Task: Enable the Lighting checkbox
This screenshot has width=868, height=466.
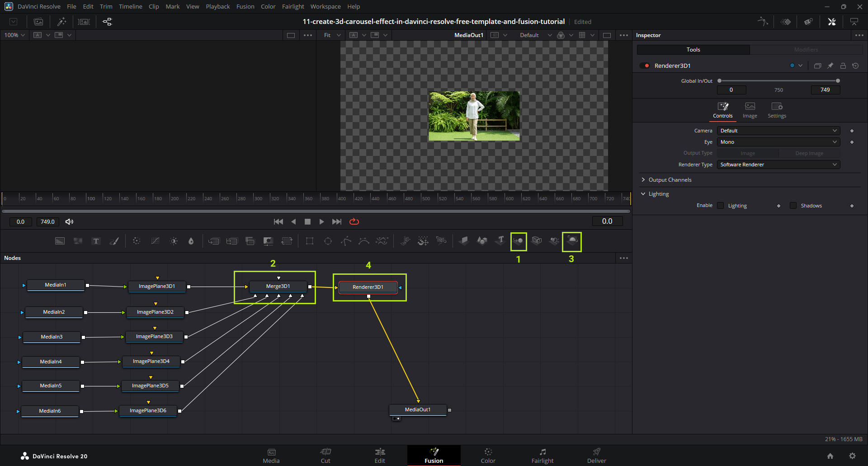Action: coord(721,206)
